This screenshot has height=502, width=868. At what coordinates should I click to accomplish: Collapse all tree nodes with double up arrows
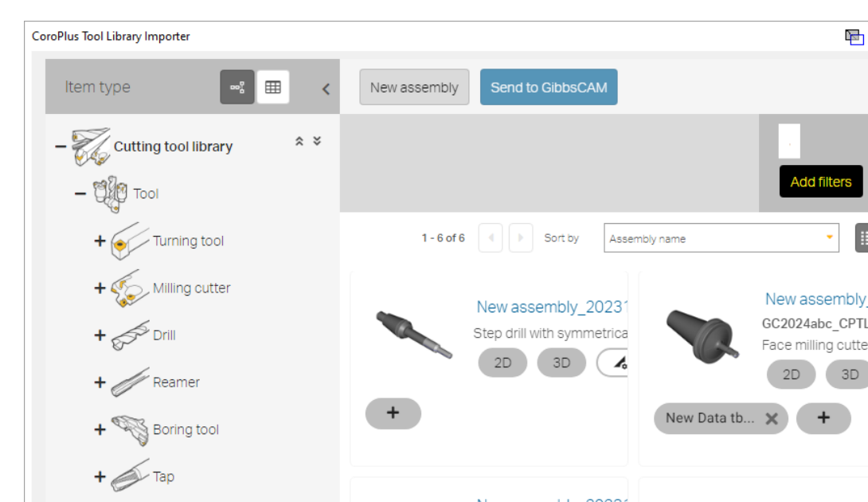(x=299, y=141)
